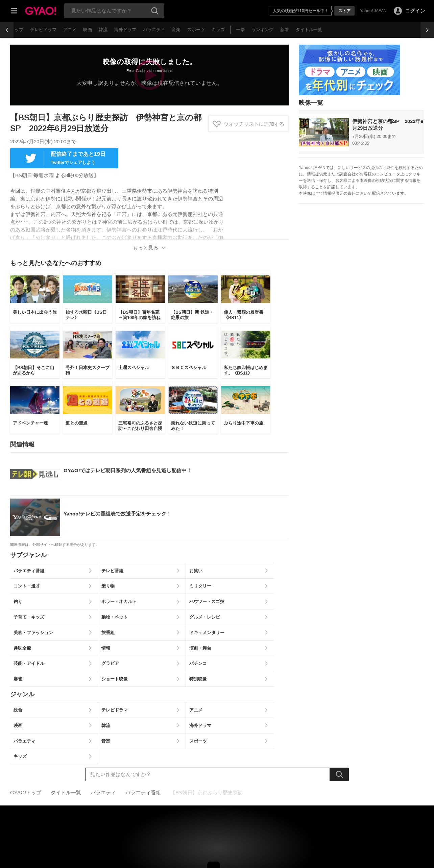Select テレビドラマ in top navigation
The height and width of the screenshot is (868, 434).
43,30
